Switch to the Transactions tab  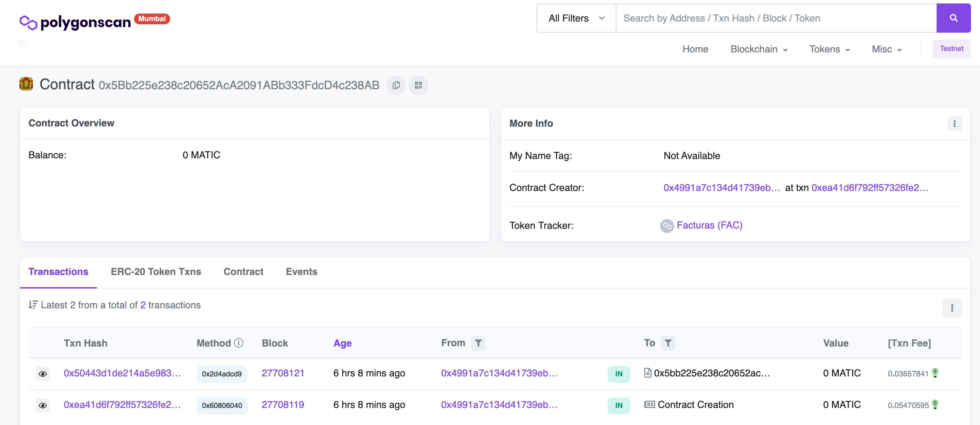(58, 272)
